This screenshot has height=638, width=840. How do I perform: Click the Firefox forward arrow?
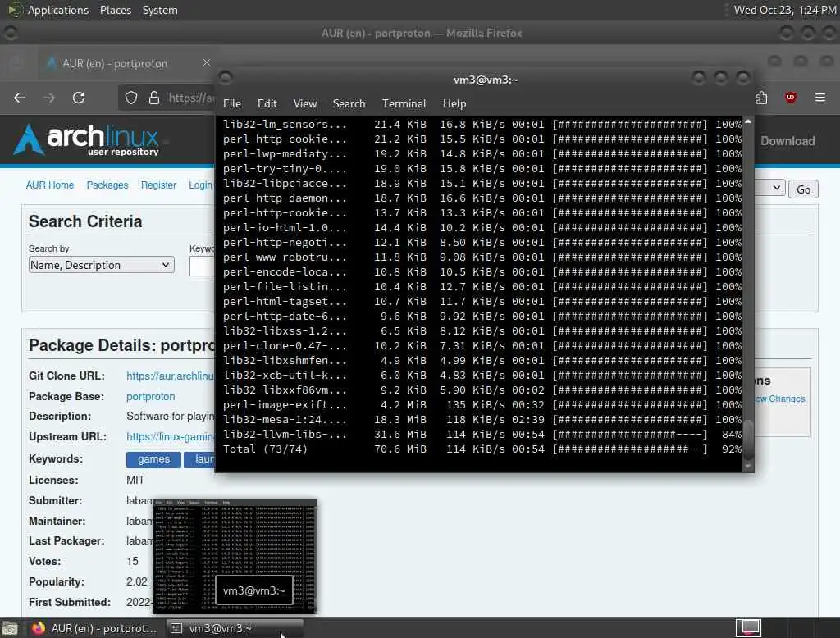point(48,98)
